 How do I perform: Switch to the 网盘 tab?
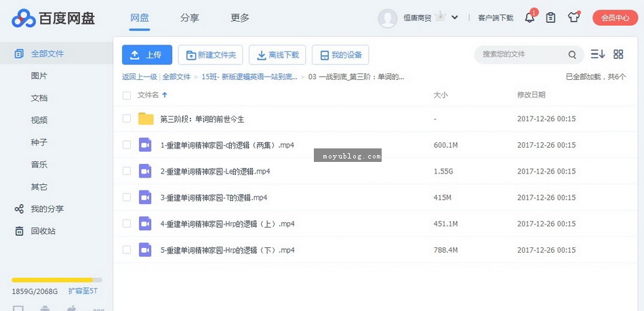point(139,18)
